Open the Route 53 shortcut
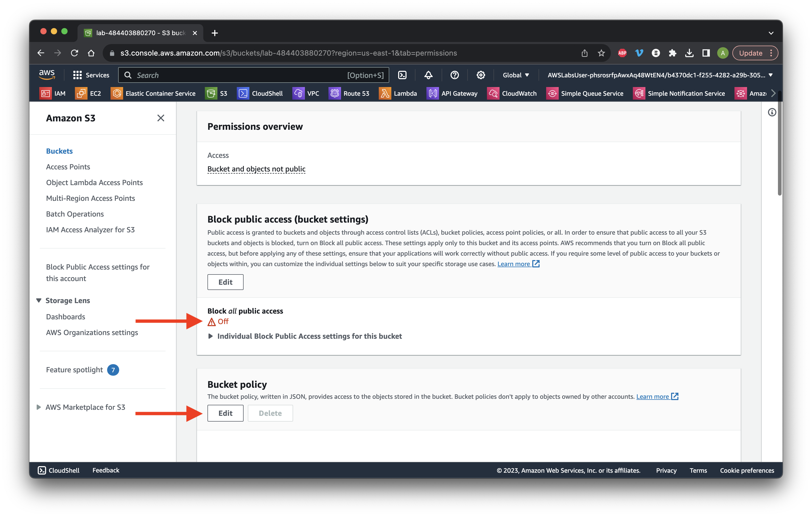Viewport: 812px width, 517px height. [x=349, y=94]
